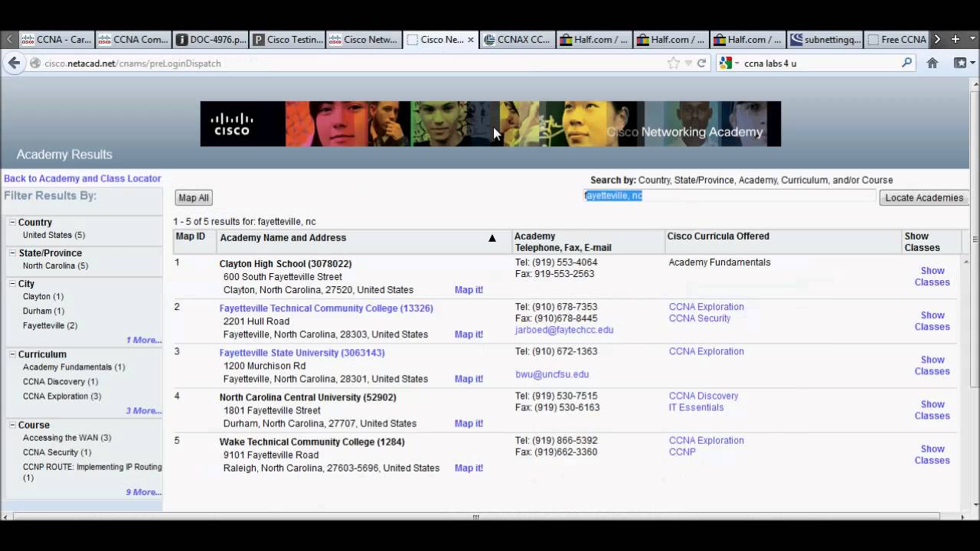Viewport: 980px width, 551px height.
Task: Click Map it! for Clayton High School
Action: 469,290
